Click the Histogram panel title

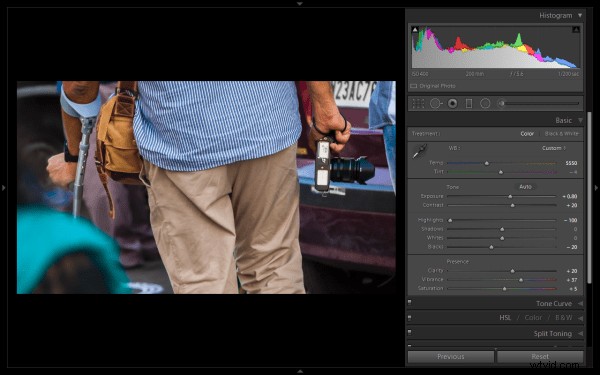[x=556, y=15]
